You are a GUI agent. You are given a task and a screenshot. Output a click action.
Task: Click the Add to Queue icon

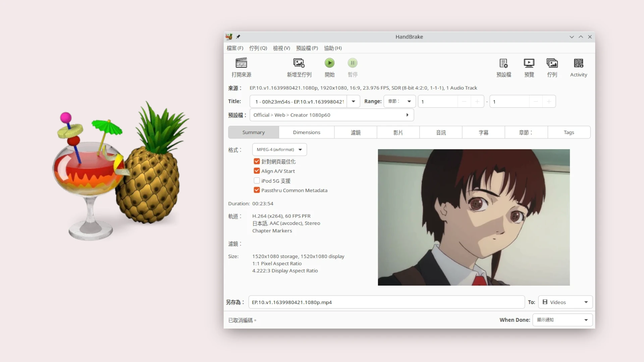(x=299, y=63)
